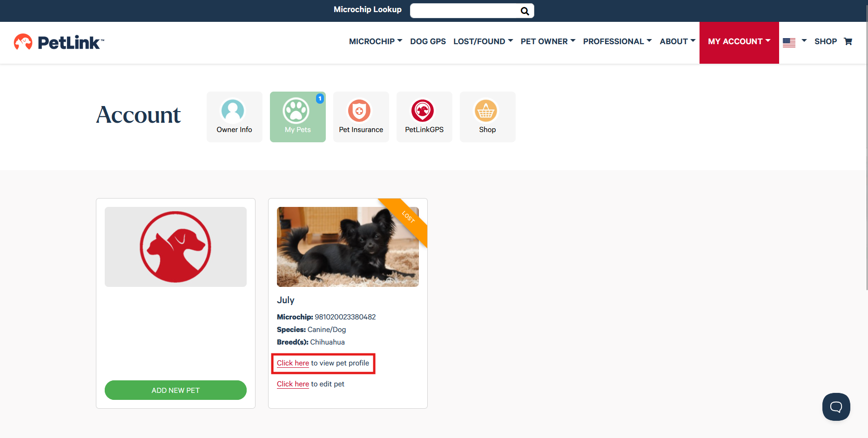Open the MY ACCOUNT dropdown
Image resolution: width=868 pixels, height=438 pixels.
click(x=739, y=42)
